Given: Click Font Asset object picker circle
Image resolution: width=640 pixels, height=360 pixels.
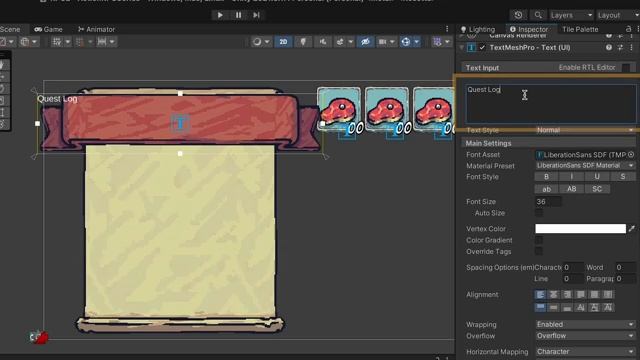Looking at the screenshot, I should click(631, 155).
